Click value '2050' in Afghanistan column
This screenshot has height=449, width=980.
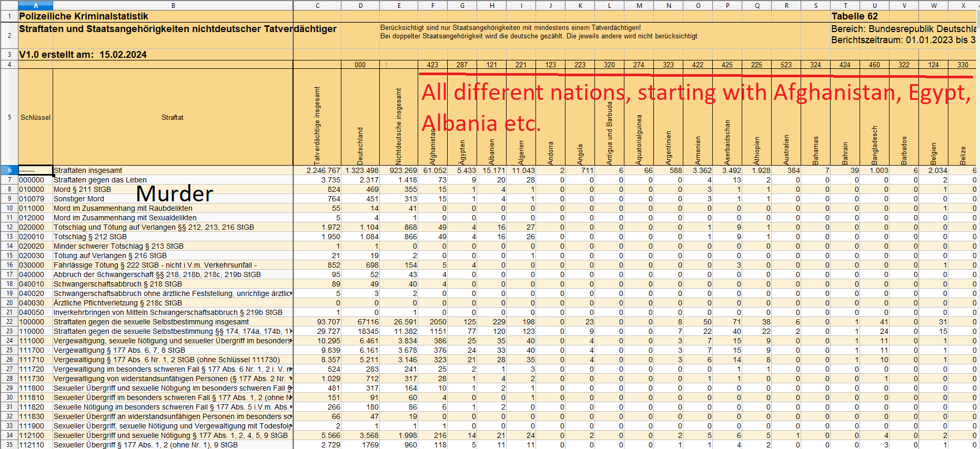click(432, 322)
